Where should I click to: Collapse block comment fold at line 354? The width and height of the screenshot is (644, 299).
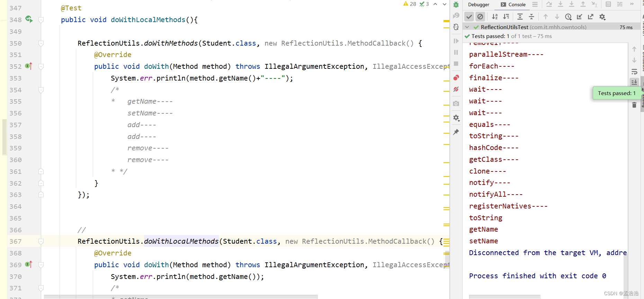click(41, 90)
